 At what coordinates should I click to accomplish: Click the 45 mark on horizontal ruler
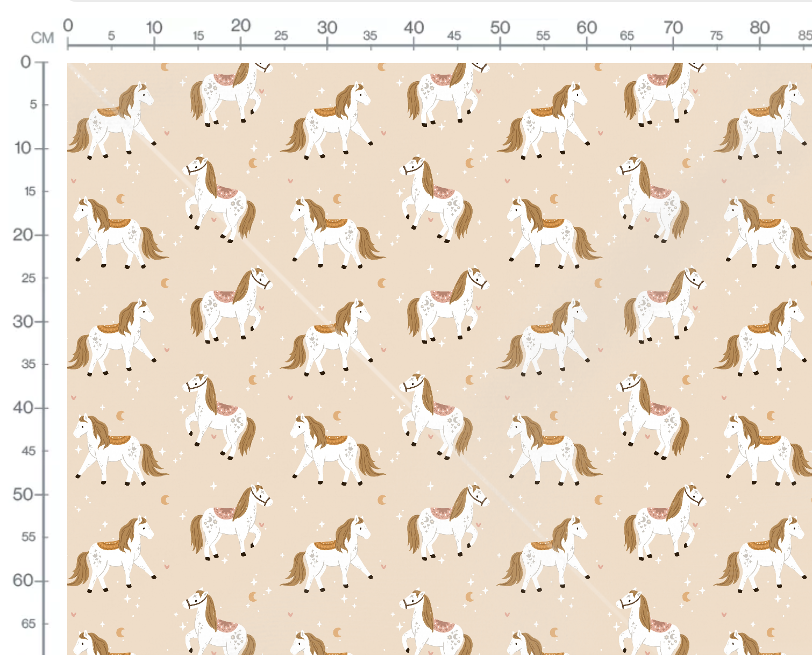(454, 35)
